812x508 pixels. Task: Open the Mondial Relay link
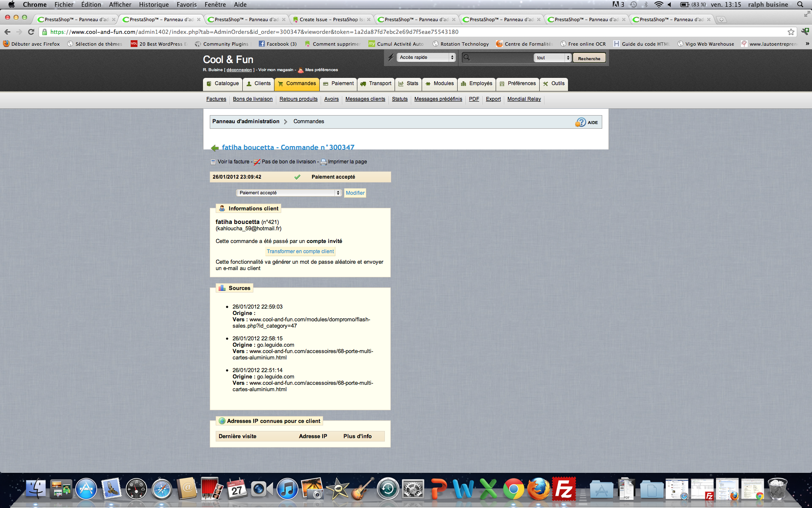(524, 99)
